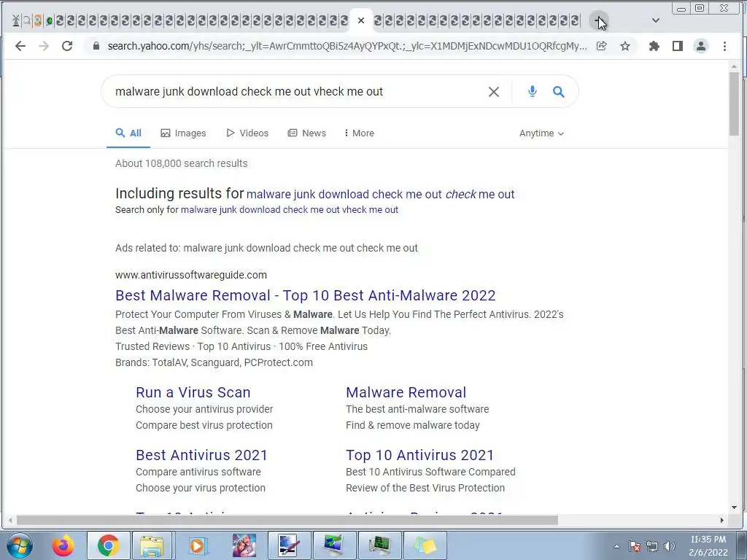Click the horizontal scrollbar right arrow
Image resolution: width=747 pixels, height=560 pixels.
[721, 520]
